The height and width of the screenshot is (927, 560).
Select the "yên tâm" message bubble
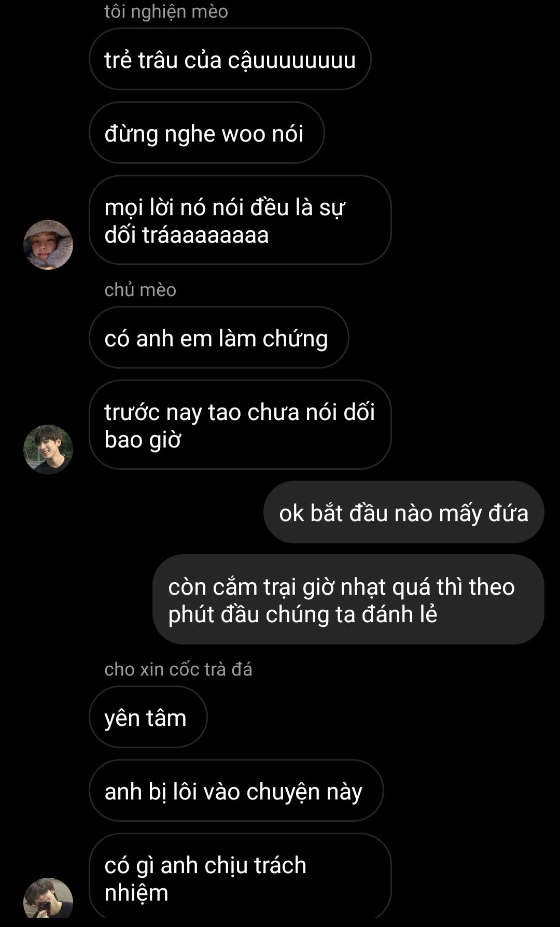pos(148,717)
